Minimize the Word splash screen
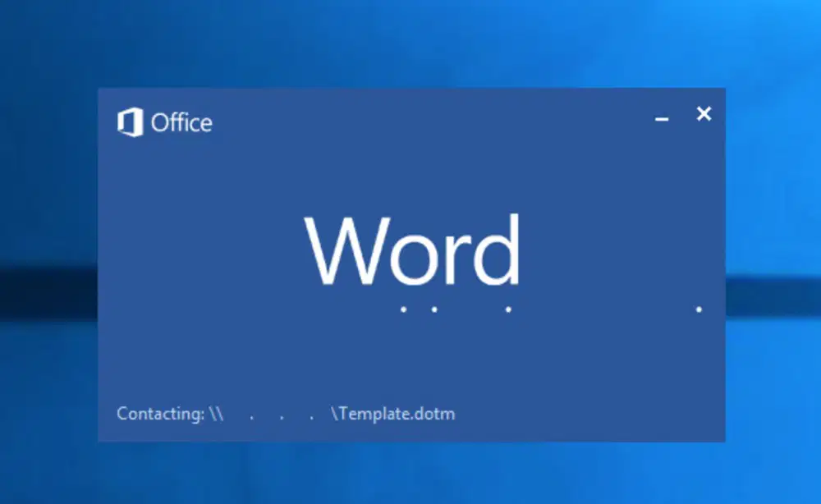This screenshot has width=821, height=504. [x=662, y=119]
